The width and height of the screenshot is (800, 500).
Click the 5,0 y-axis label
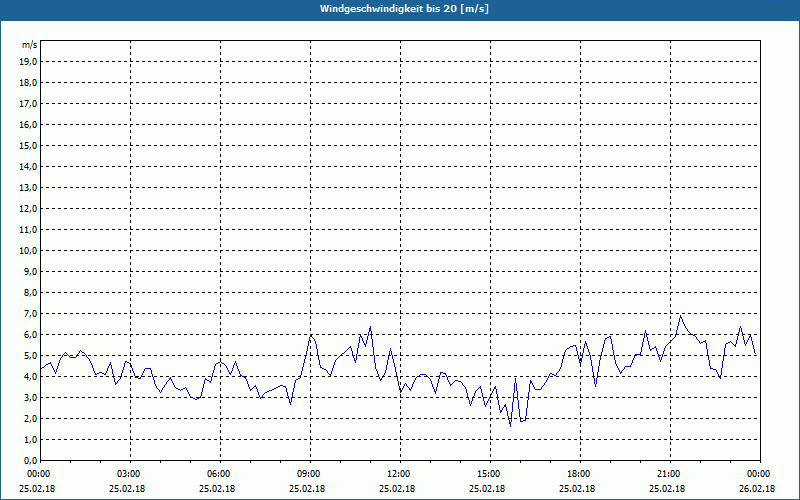tap(30, 356)
